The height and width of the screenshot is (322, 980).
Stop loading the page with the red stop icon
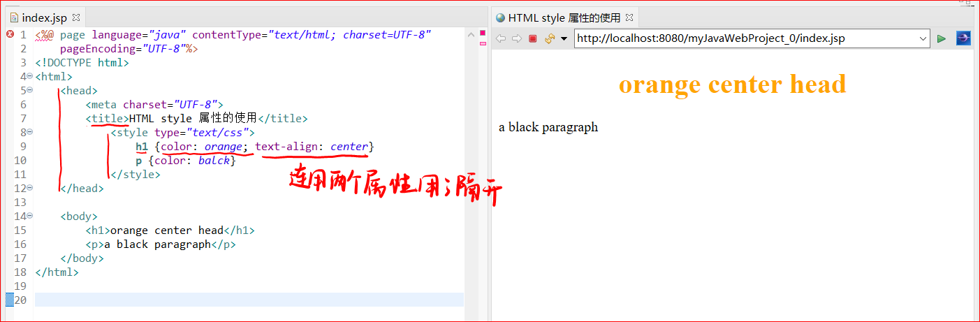[x=532, y=38]
